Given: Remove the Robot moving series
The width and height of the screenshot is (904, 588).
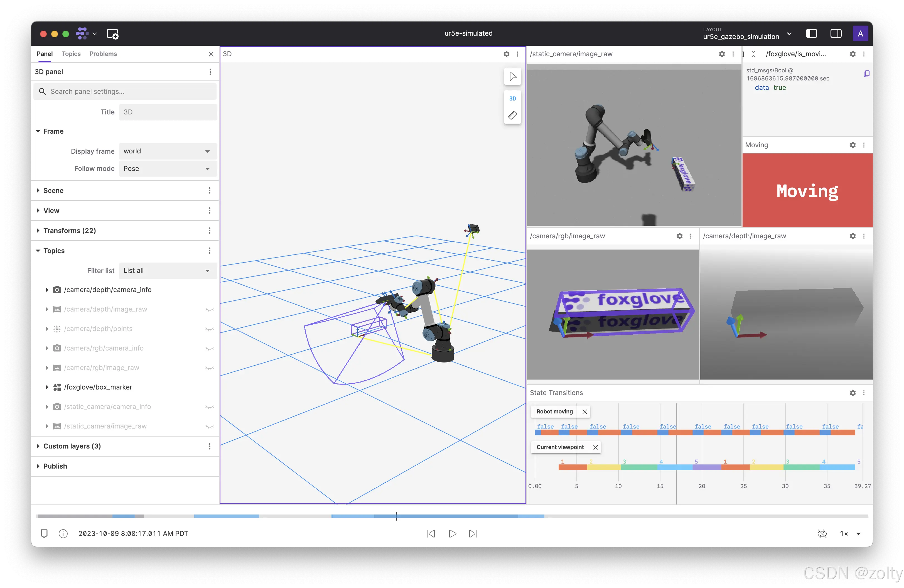Looking at the screenshot, I should click(x=584, y=412).
